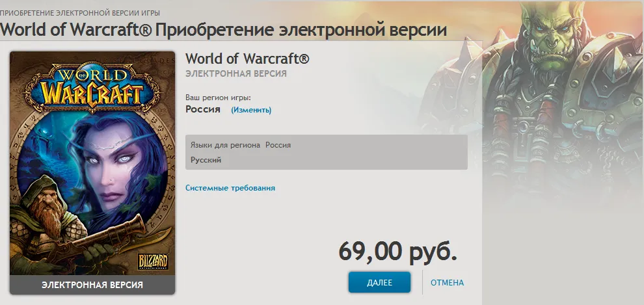Click the World of Warcraft® product title
Screen dimensions: 644x305
click(x=247, y=59)
